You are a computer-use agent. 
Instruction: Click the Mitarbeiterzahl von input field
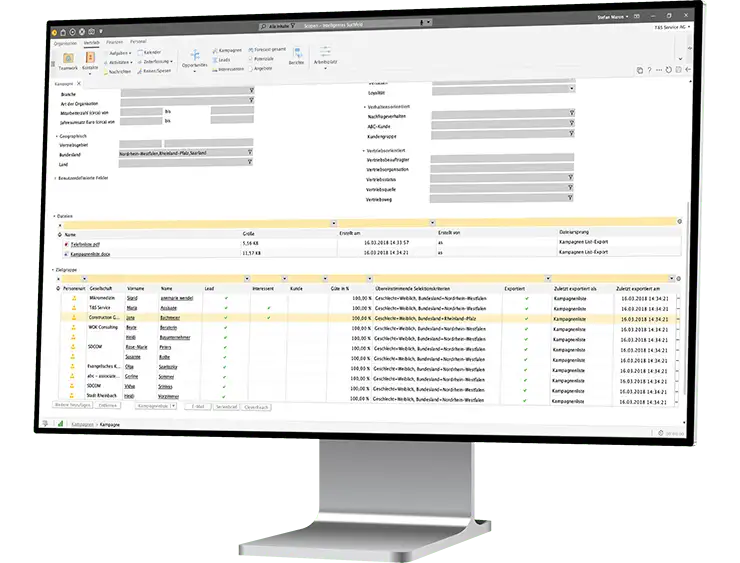pos(142,112)
